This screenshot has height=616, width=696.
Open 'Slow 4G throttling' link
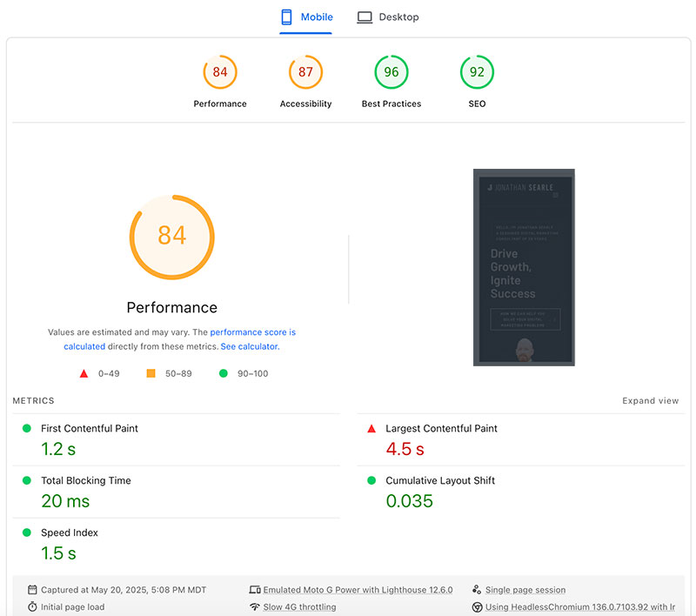point(299,606)
